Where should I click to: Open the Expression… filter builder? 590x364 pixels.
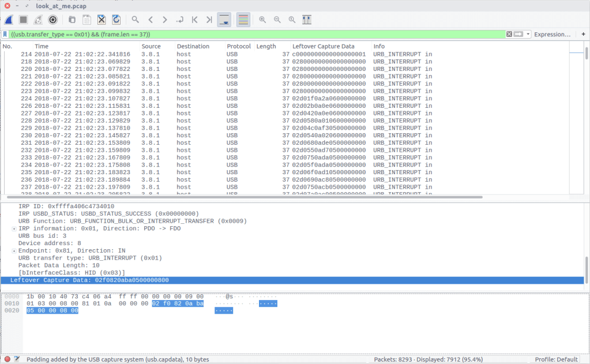click(x=552, y=35)
